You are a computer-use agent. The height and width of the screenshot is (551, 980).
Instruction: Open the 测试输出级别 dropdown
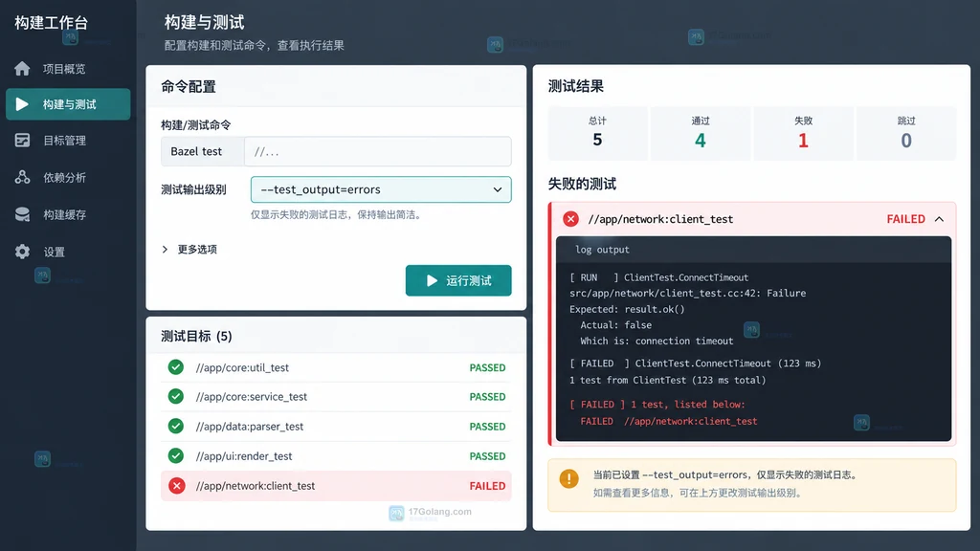pyautogui.click(x=381, y=189)
